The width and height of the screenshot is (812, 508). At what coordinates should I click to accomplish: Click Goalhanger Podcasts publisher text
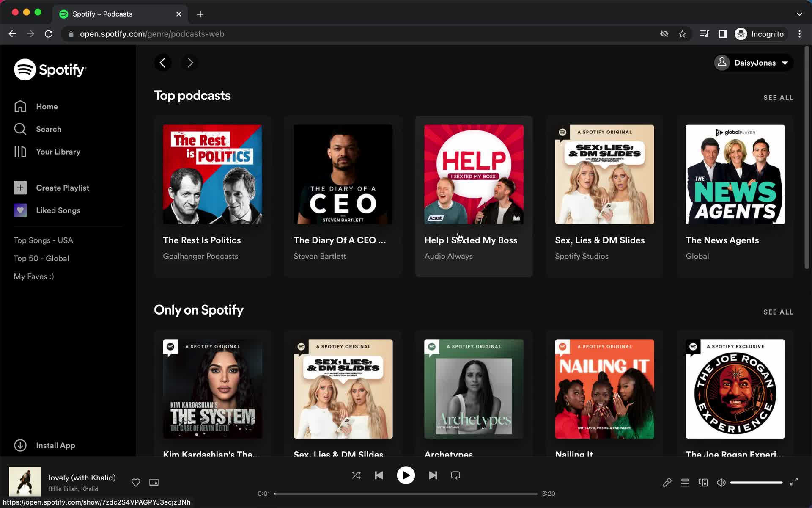(200, 256)
